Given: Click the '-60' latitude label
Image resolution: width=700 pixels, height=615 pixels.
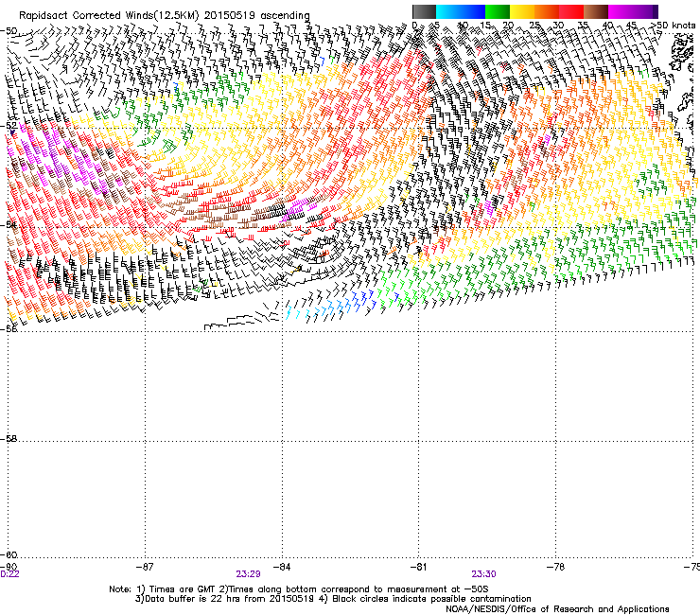Looking at the screenshot, I should [x=9, y=555].
